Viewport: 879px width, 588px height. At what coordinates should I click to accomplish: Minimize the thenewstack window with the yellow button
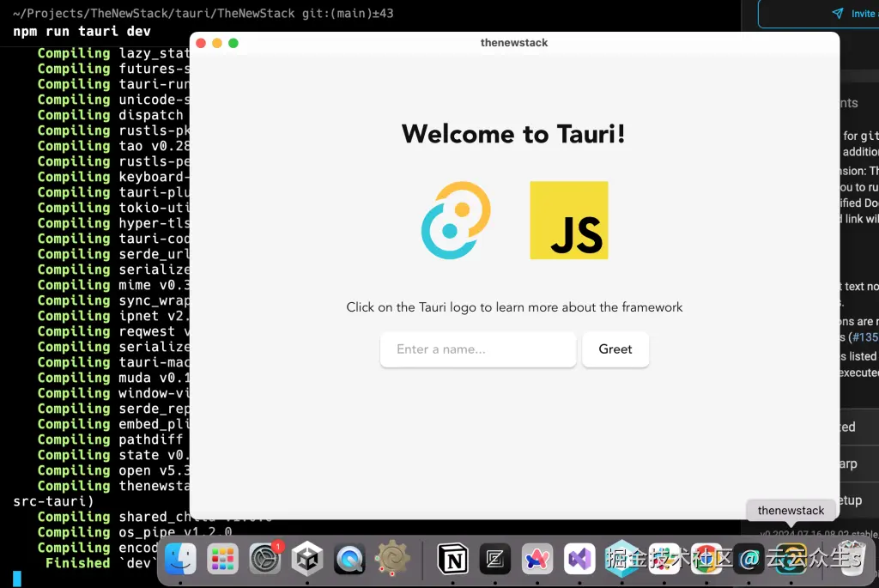217,43
